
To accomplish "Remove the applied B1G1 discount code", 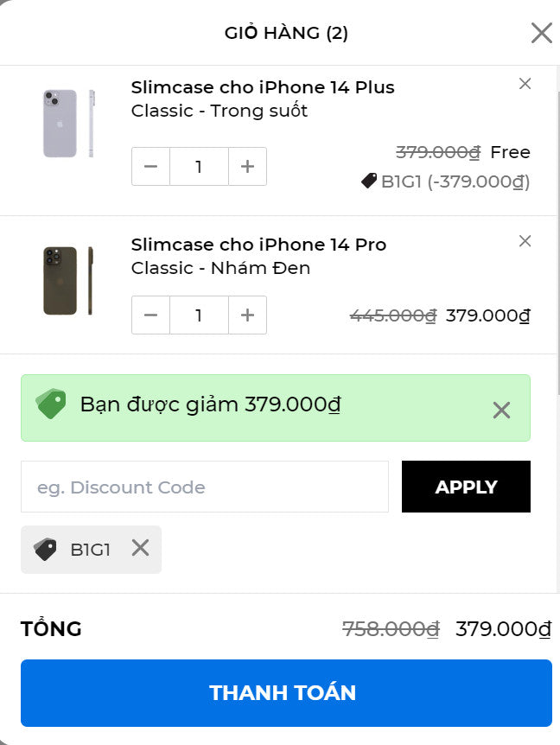I will click(140, 548).
